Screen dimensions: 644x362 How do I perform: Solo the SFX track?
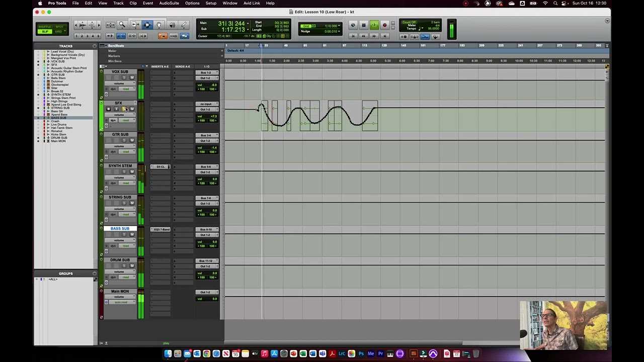tap(125, 109)
